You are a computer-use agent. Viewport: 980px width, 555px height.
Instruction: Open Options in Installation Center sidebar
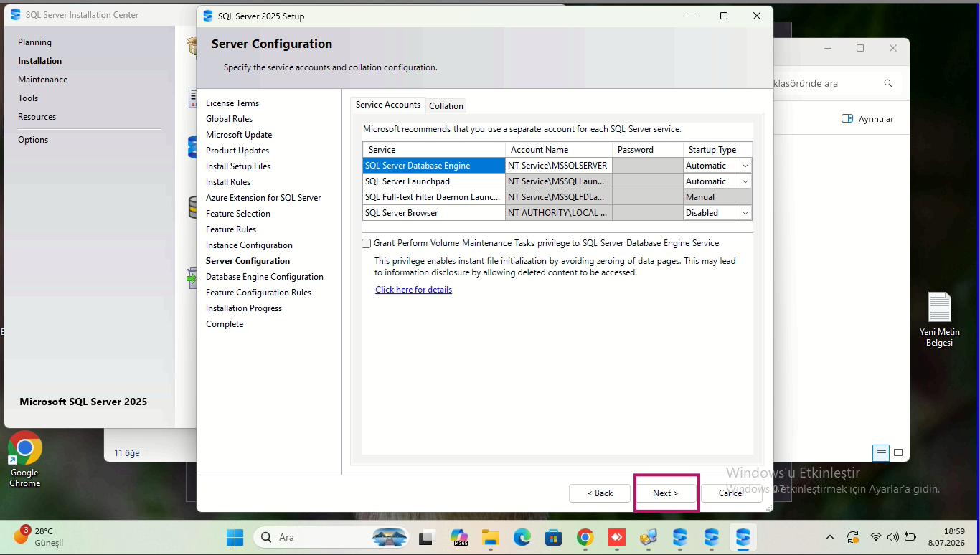tap(33, 140)
